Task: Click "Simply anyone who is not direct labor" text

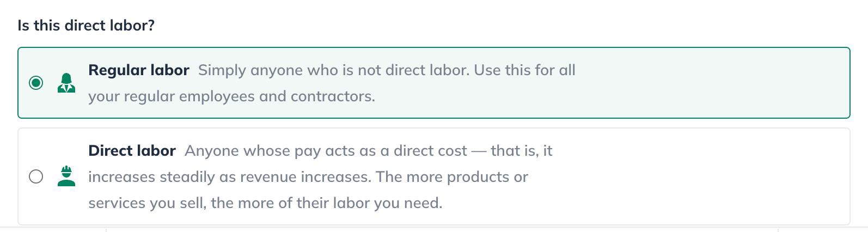Action: pos(333,70)
